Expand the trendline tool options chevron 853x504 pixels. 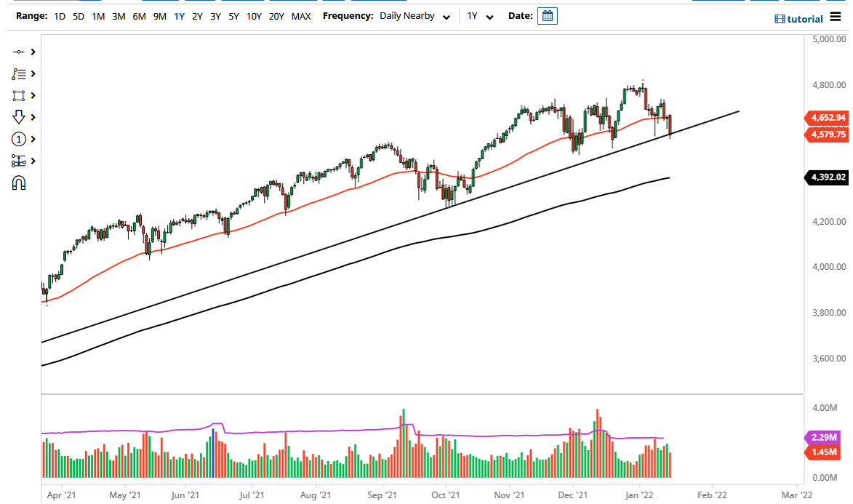pyautogui.click(x=33, y=52)
